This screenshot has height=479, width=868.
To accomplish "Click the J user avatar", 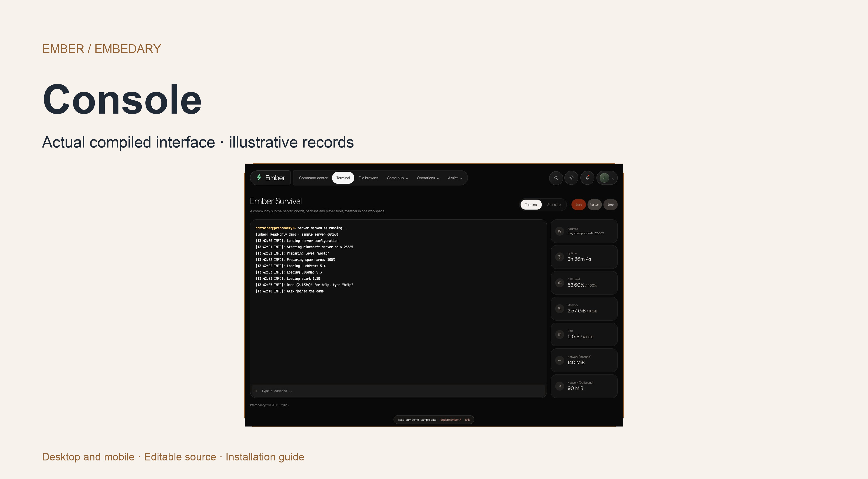I will pos(604,178).
